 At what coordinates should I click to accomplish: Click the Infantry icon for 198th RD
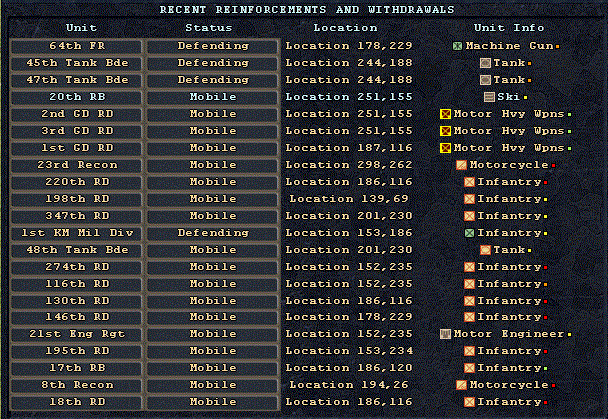tap(469, 199)
